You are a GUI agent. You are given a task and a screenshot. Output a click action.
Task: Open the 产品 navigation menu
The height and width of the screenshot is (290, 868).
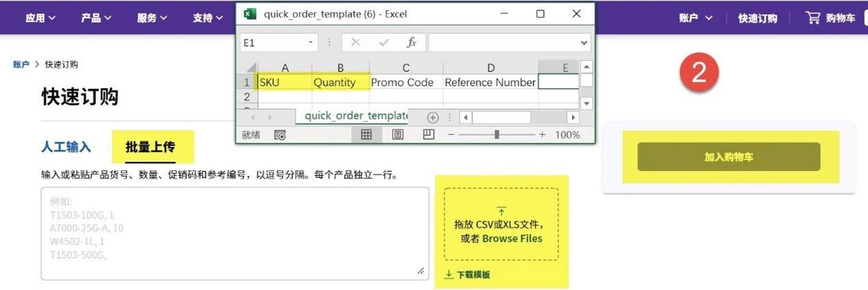[x=96, y=18]
